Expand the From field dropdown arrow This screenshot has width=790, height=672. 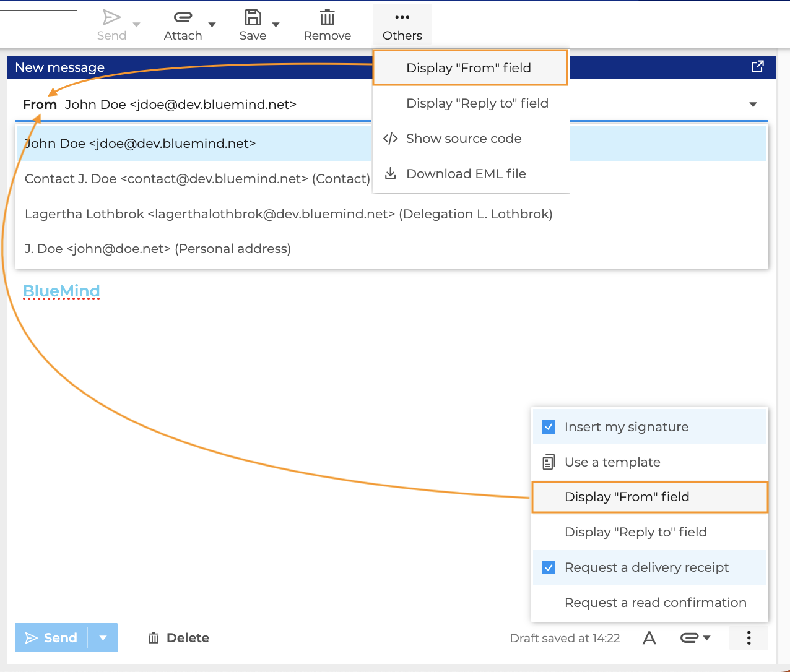753,105
